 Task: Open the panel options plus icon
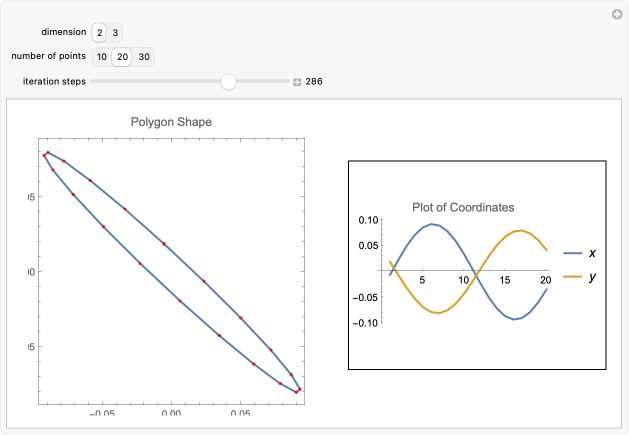point(617,14)
